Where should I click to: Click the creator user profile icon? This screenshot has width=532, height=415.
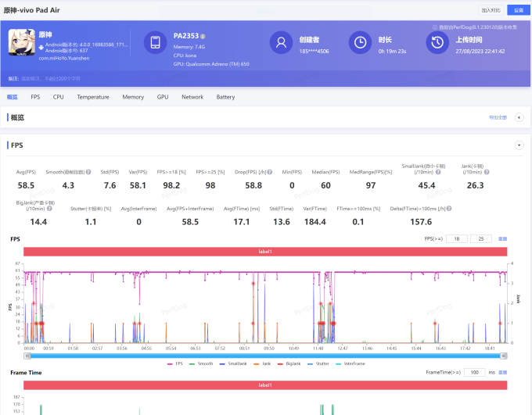pos(281,42)
